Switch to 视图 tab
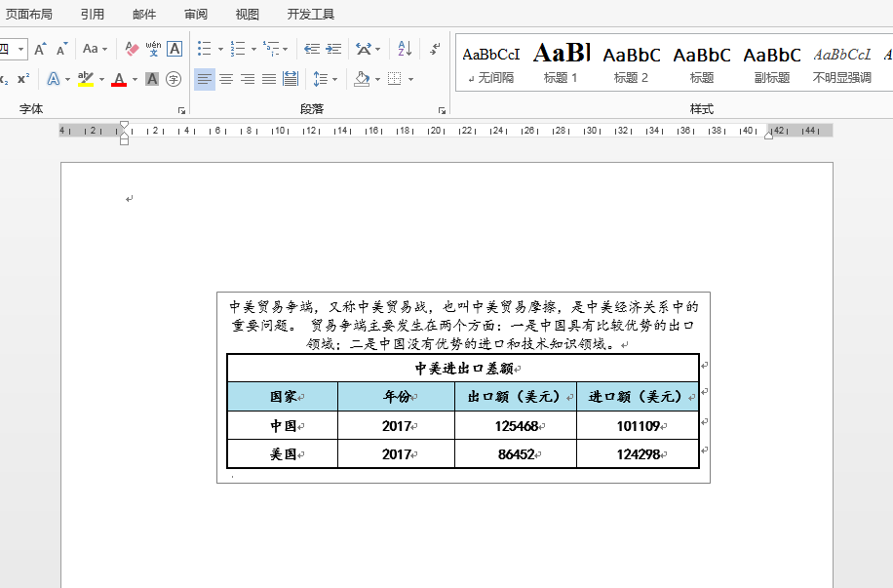 point(248,15)
